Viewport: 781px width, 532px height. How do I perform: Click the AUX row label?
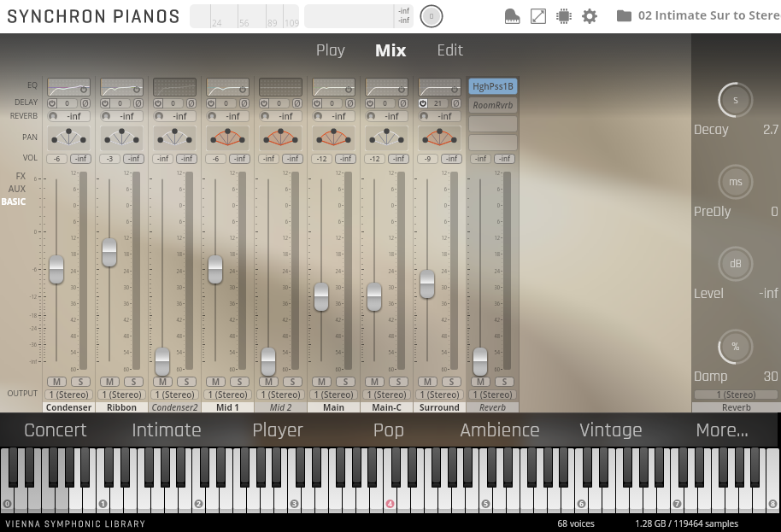[x=17, y=189]
